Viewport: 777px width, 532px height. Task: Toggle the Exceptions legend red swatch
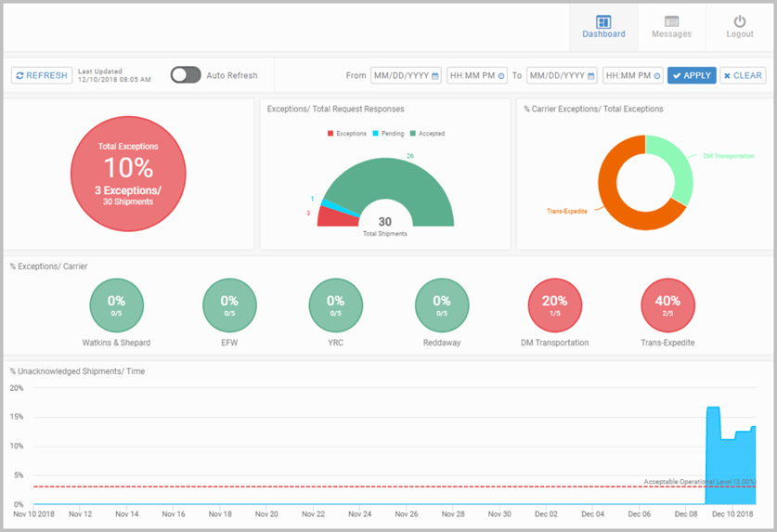[330, 134]
